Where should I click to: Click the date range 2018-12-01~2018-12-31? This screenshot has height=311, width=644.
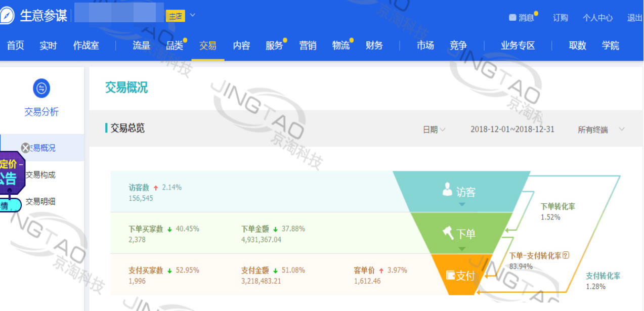coord(512,129)
